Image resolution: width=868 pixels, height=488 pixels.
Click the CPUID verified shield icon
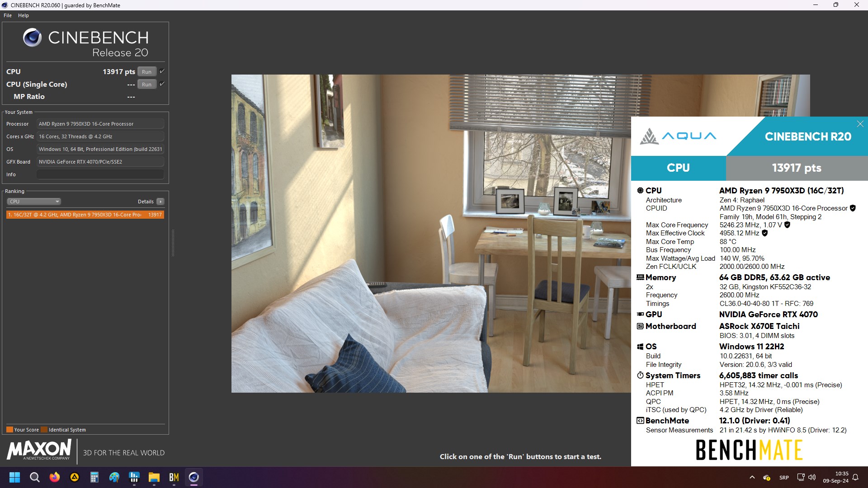[853, 208]
